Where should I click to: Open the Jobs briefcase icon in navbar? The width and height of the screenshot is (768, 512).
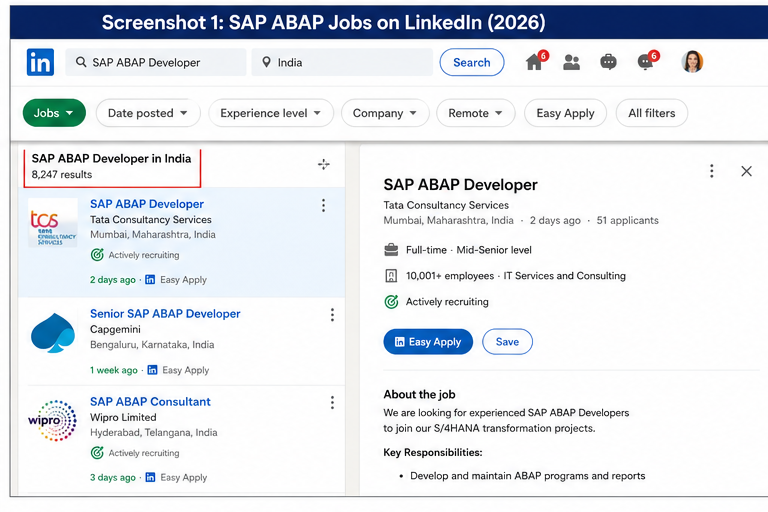point(608,62)
